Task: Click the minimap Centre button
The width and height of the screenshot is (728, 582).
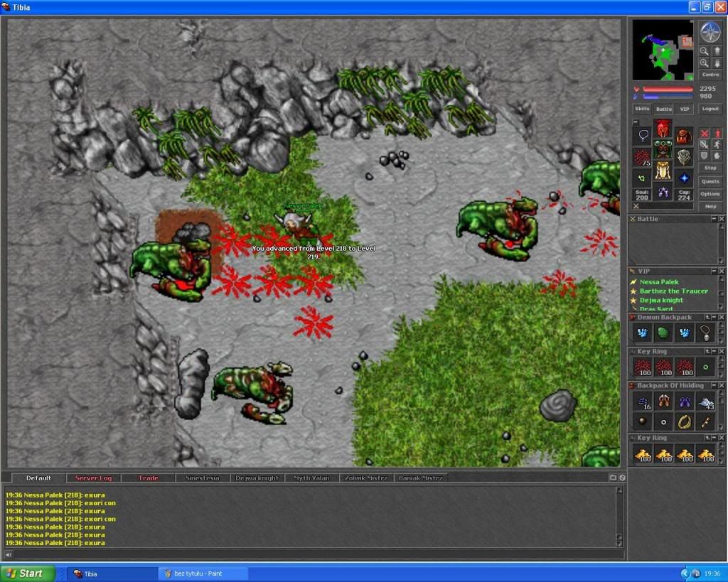Action: click(710, 74)
